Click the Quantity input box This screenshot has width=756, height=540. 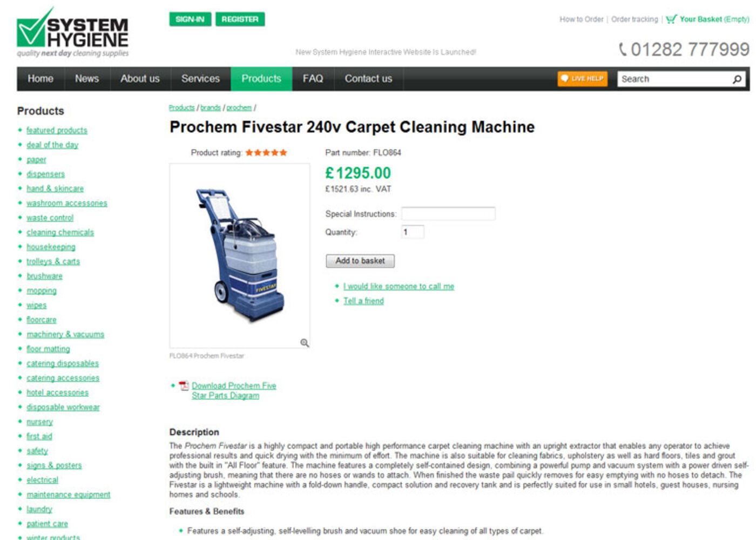click(413, 232)
